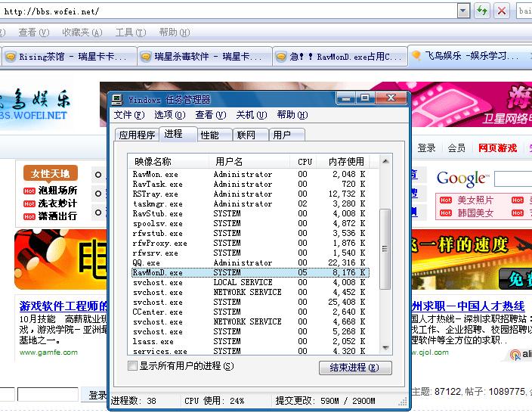532x416 pixels.
Task: Select the rfwstub.exe process row
Action: click(250, 233)
